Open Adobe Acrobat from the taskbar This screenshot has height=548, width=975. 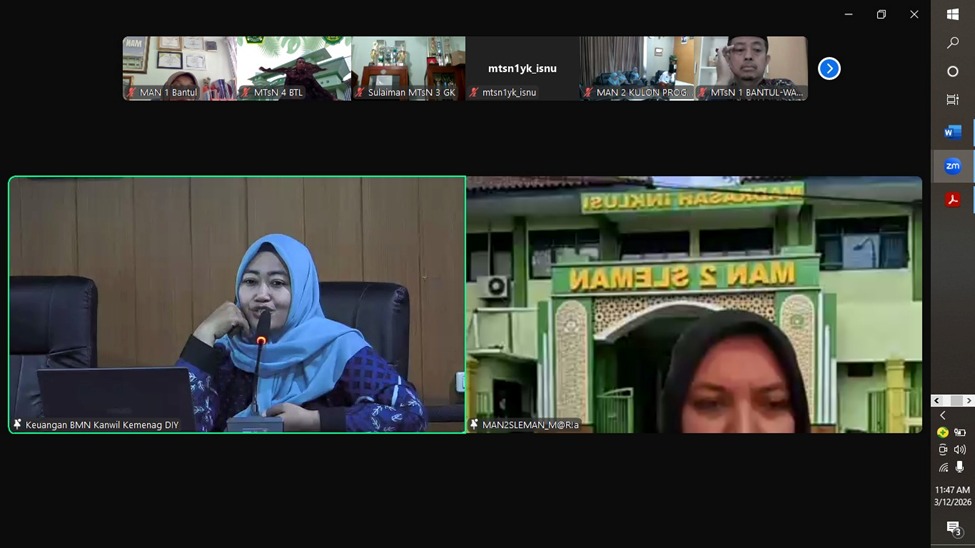pos(952,200)
